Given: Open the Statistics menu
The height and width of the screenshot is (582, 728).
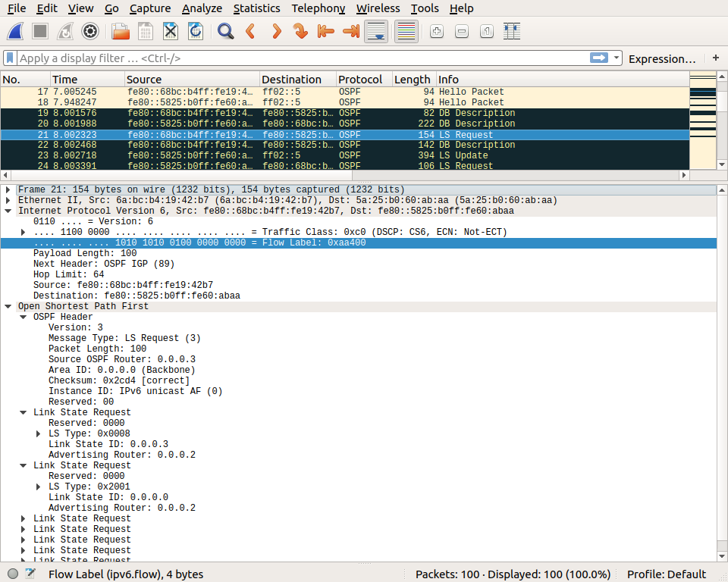Looking at the screenshot, I should pos(257,8).
